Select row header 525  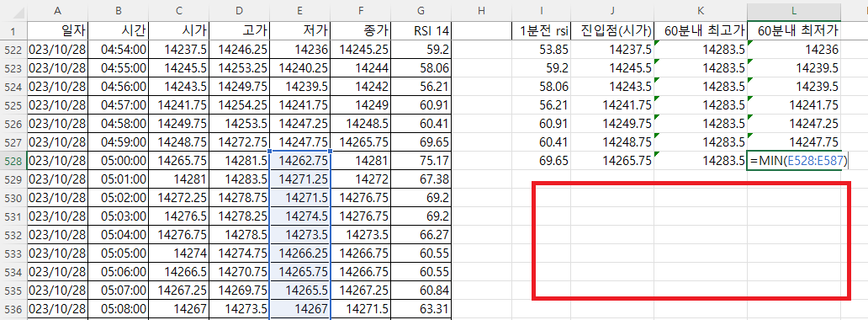(13, 104)
